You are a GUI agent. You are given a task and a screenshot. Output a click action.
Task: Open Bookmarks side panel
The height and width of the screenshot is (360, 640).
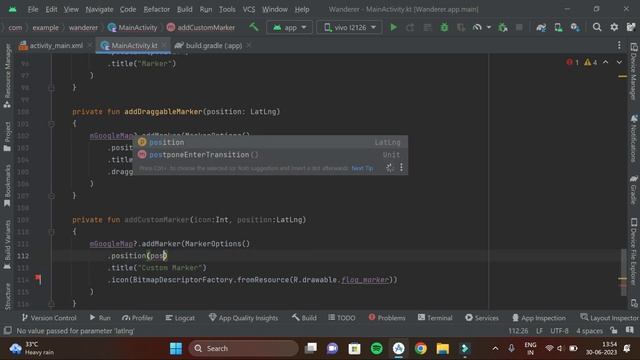7,186
